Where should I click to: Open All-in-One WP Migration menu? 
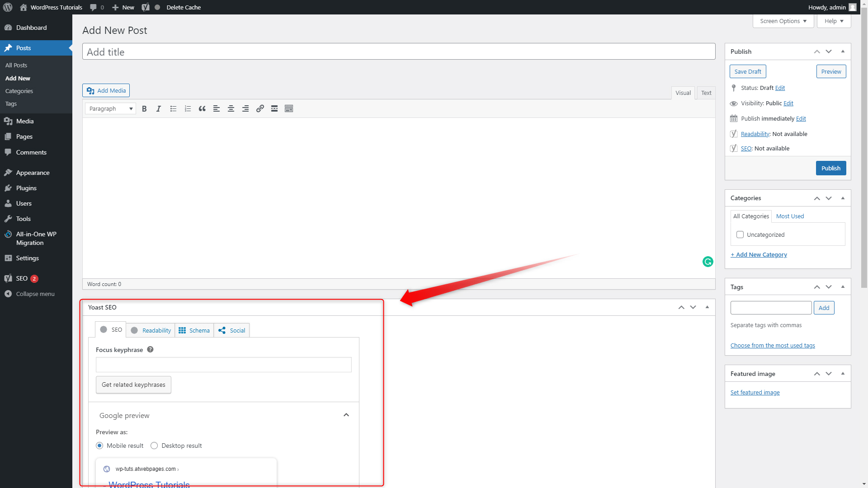36,239
